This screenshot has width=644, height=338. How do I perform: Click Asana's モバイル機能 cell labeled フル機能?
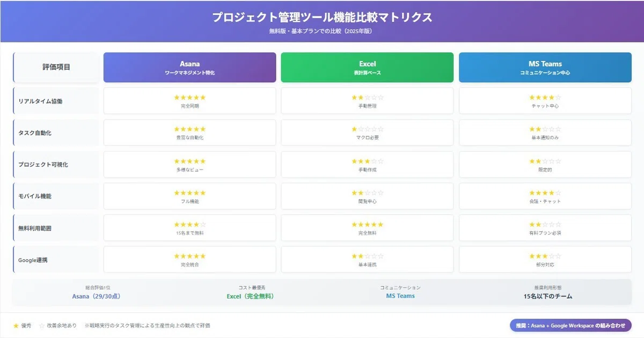190,196
